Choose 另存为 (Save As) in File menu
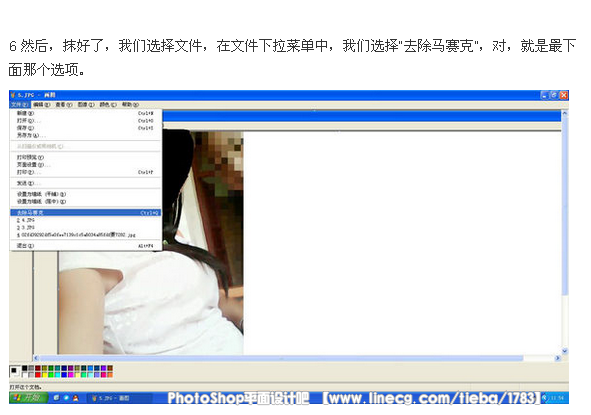 (x=86, y=135)
